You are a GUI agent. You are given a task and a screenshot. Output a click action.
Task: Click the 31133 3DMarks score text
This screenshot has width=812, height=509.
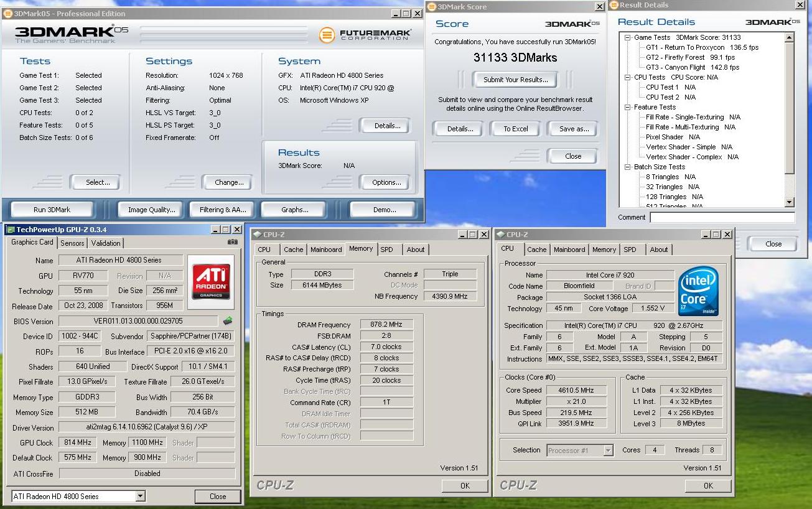515,58
